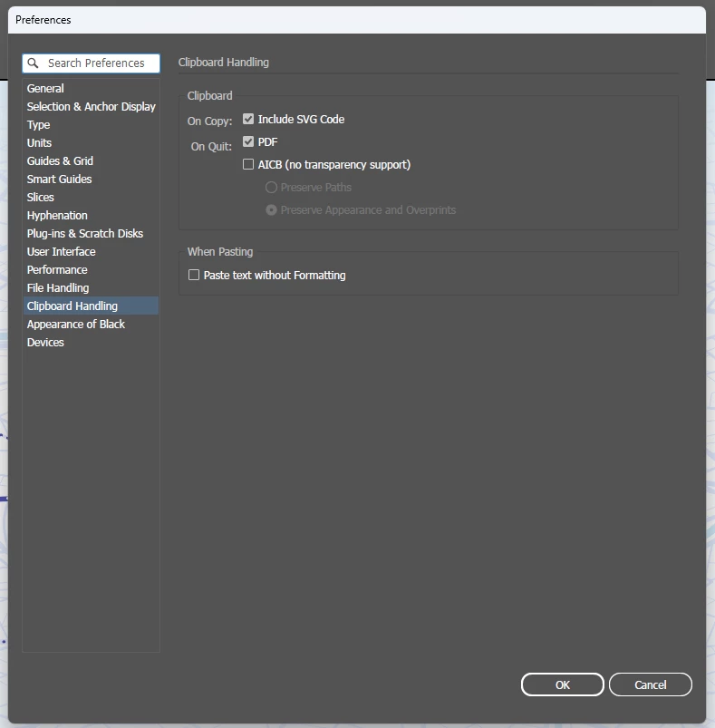715x728 pixels.
Task: Cancel the Preferences dialog
Action: 651,684
